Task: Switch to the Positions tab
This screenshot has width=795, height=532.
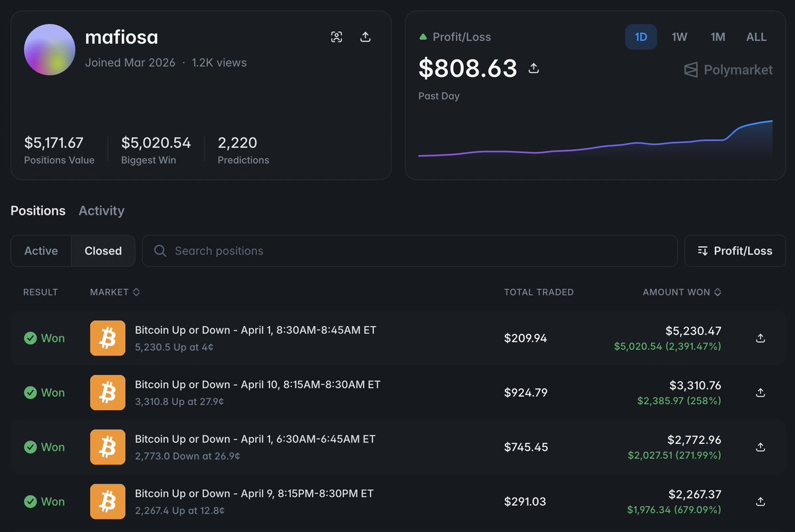Action: point(38,211)
